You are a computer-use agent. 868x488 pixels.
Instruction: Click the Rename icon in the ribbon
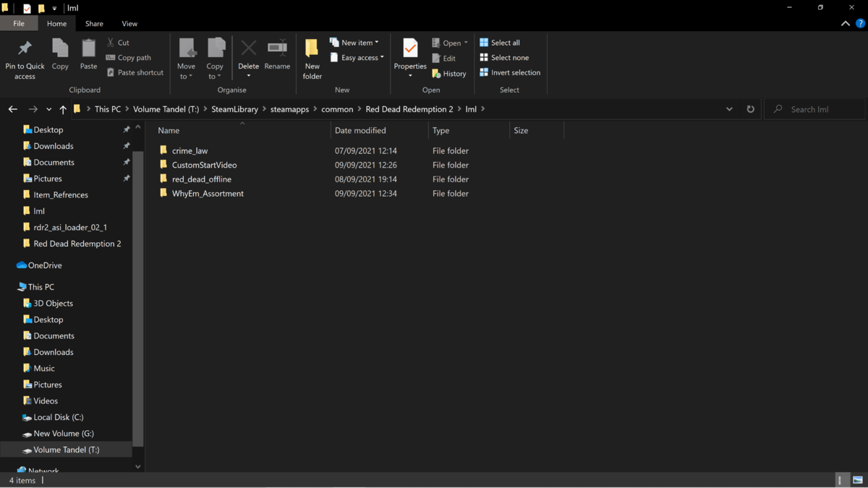point(277,49)
